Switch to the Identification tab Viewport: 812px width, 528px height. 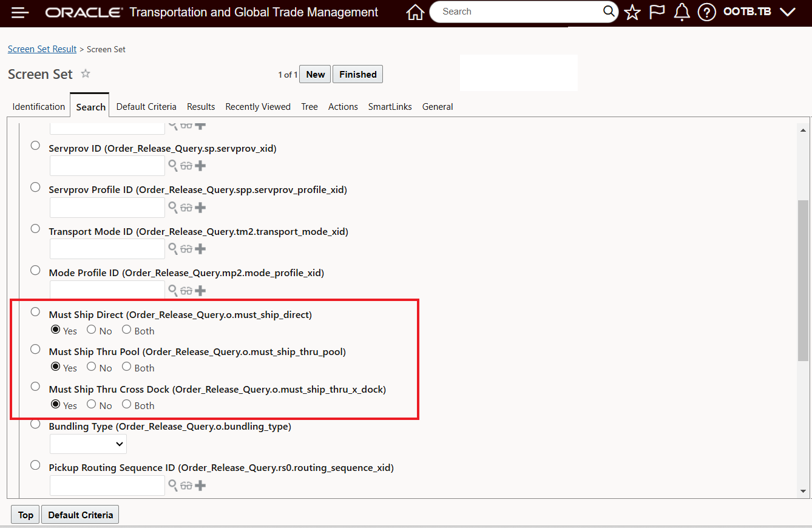[x=39, y=106]
